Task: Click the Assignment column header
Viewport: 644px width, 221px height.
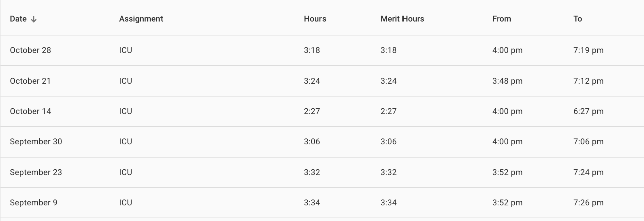Action: (141, 19)
